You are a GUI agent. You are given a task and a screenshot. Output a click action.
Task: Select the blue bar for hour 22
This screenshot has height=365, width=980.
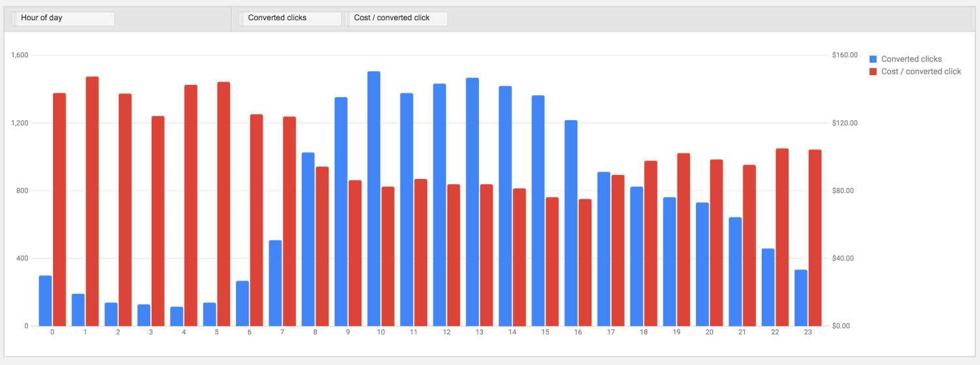tap(768, 287)
